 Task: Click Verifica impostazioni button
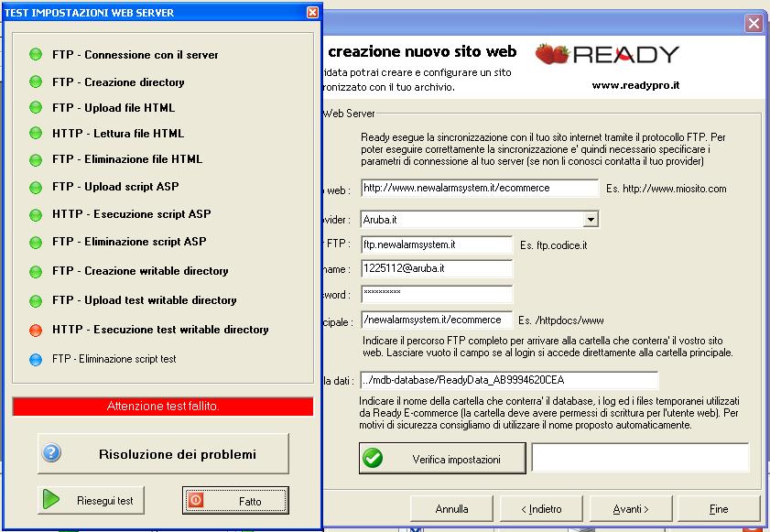(x=442, y=459)
